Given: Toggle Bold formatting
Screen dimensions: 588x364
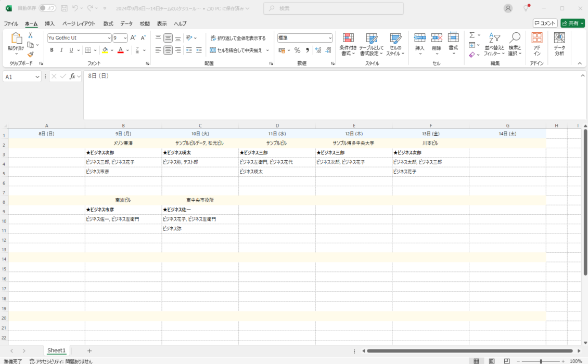Looking at the screenshot, I should click(x=52, y=50).
